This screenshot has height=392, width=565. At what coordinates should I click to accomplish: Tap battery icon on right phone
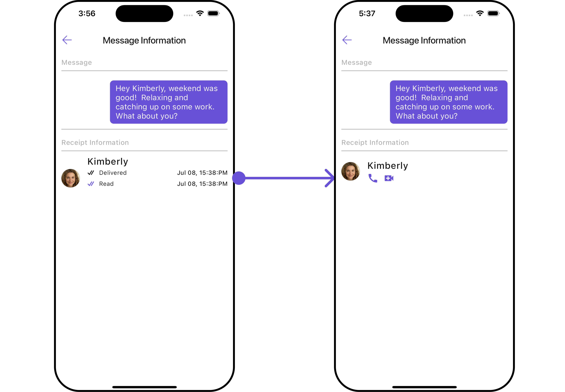click(x=493, y=14)
